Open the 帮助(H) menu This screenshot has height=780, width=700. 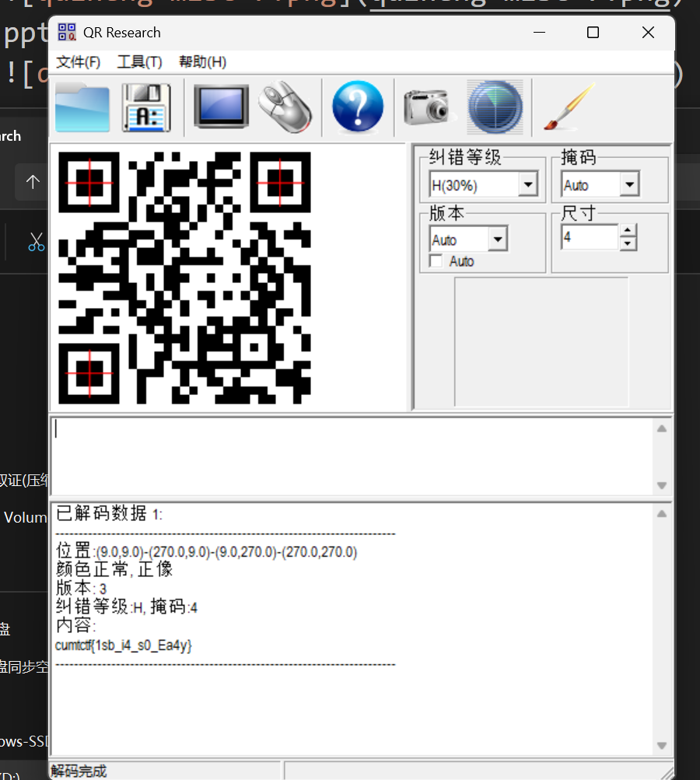202,61
